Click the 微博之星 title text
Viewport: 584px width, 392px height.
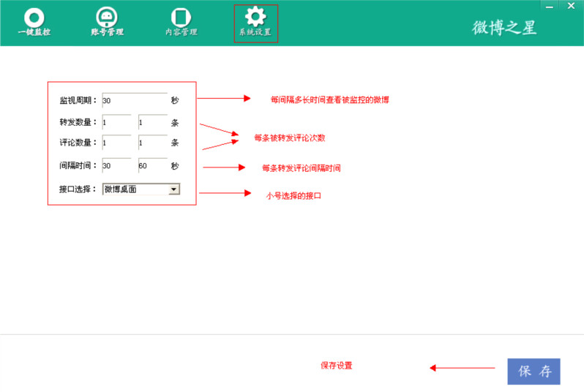point(504,28)
